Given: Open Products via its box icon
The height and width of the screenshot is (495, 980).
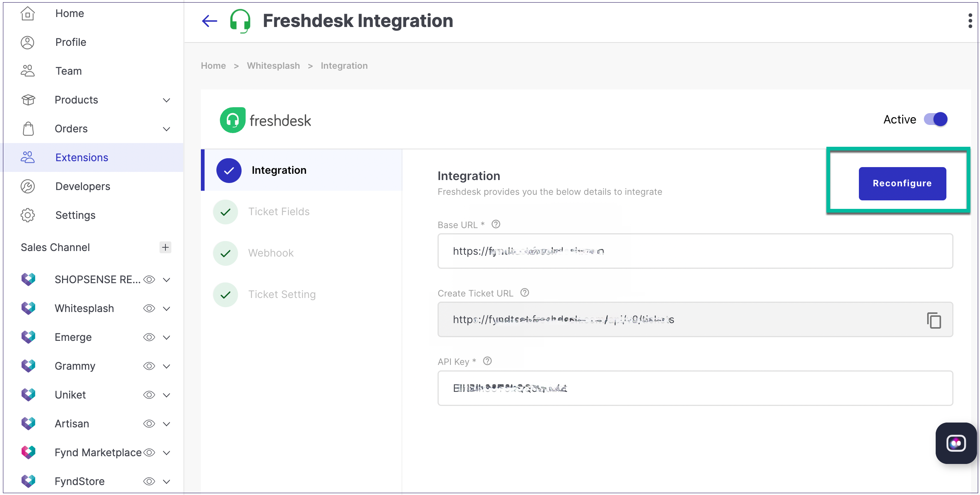Looking at the screenshot, I should pos(27,100).
